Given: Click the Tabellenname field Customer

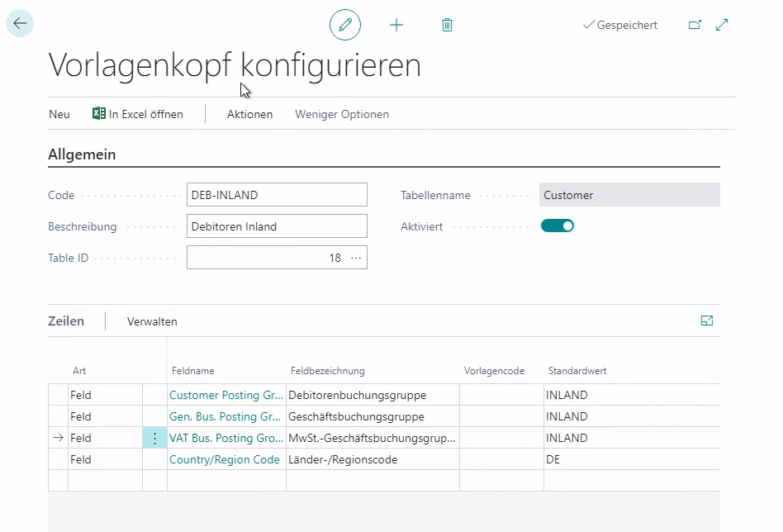Looking at the screenshot, I should [x=629, y=195].
